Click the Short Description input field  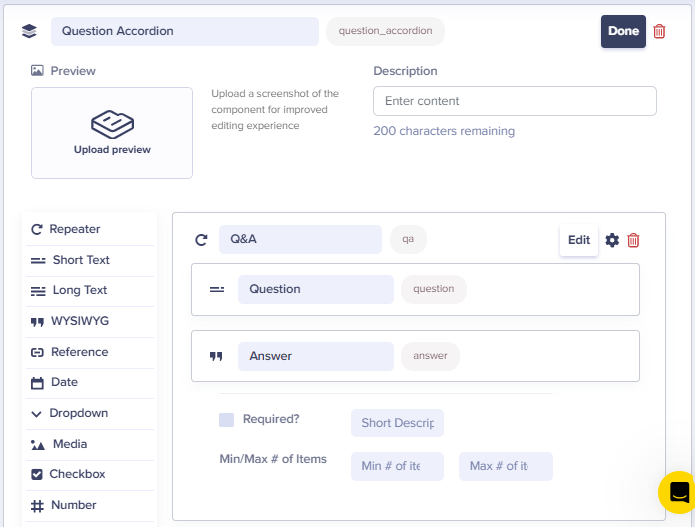pos(397,423)
